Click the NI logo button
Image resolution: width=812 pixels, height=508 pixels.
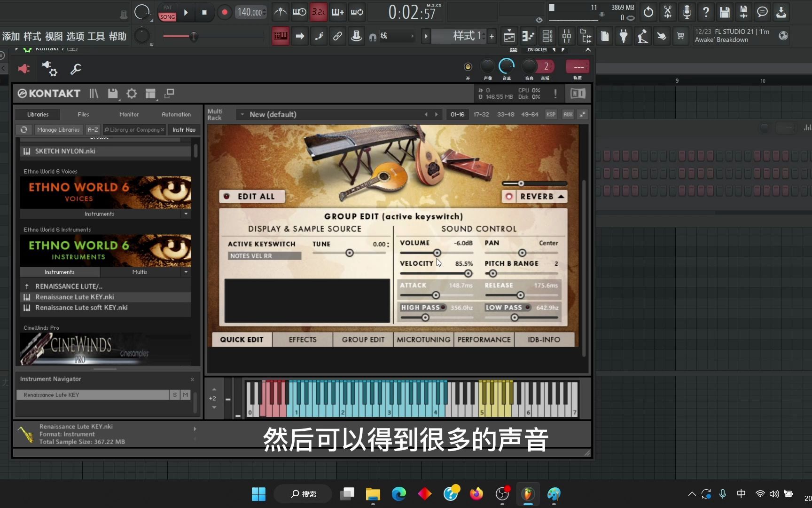coord(578,93)
